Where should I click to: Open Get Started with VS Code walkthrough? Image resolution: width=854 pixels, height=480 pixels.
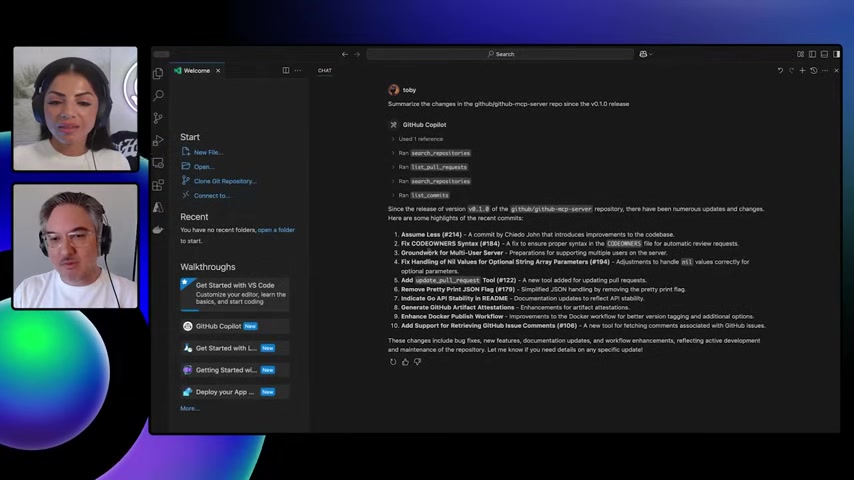coord(235,294)
